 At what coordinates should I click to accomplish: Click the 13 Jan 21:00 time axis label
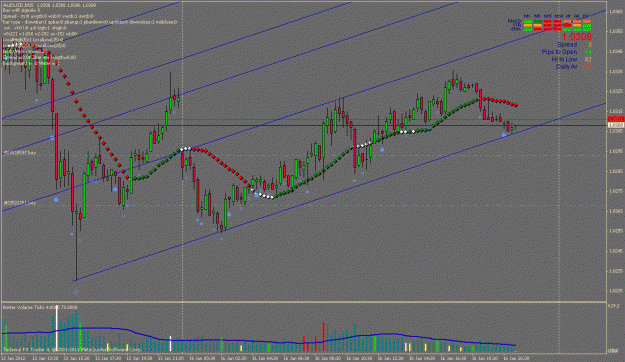pyautogui.click(x=170, y=358)
